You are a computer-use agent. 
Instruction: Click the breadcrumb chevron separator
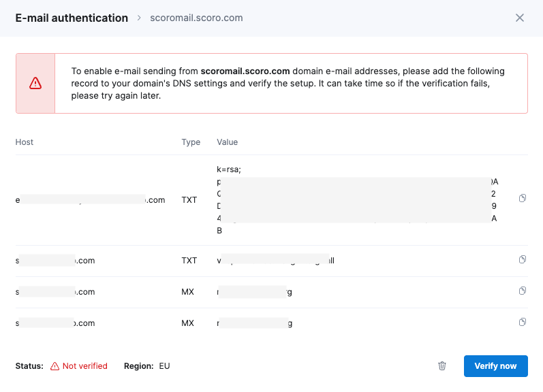[x=139, y=18]
